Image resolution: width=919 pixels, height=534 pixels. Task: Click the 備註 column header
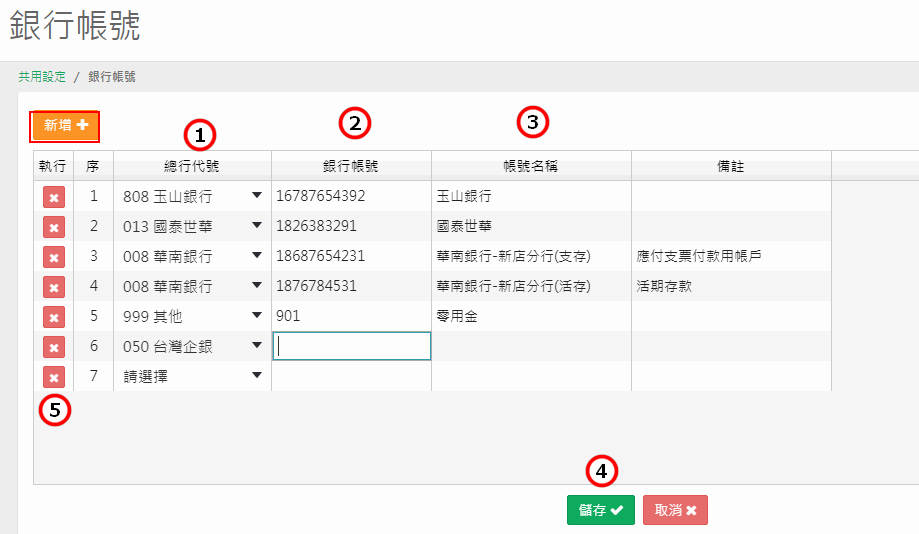(731, 166)
